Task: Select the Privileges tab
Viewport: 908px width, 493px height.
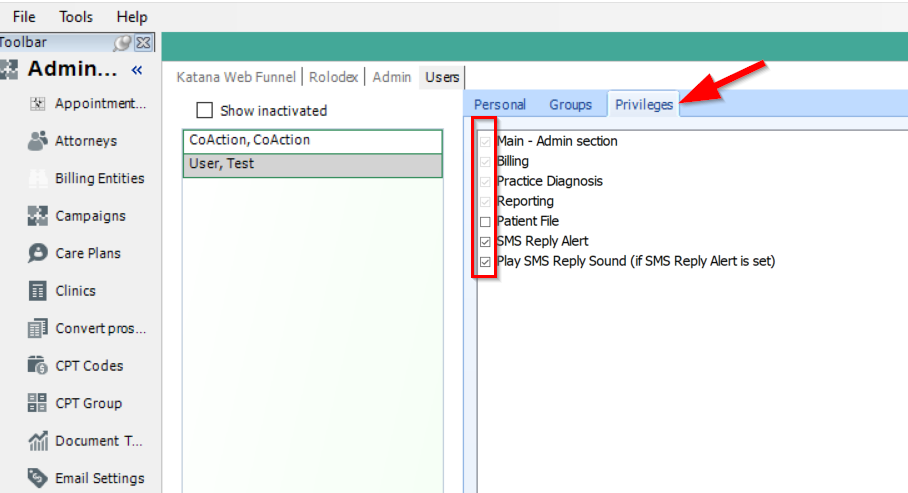Action: pyautogui.click(x=643, y=104)
